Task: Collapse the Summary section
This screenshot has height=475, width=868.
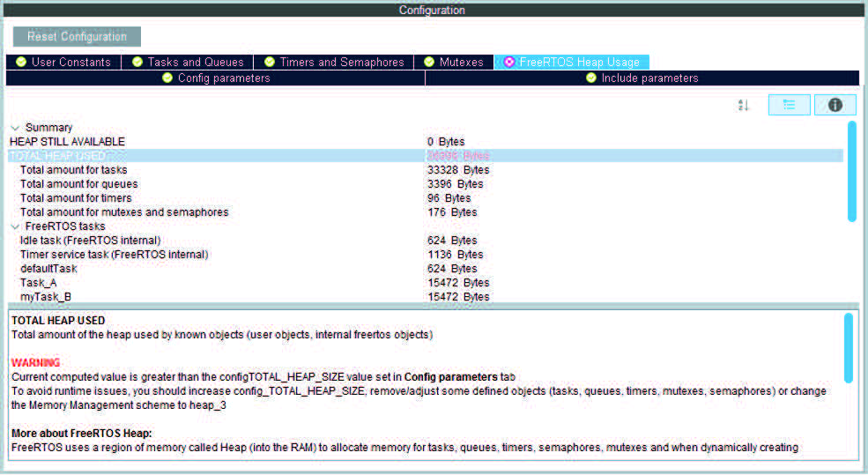Action: click(15, 128)
